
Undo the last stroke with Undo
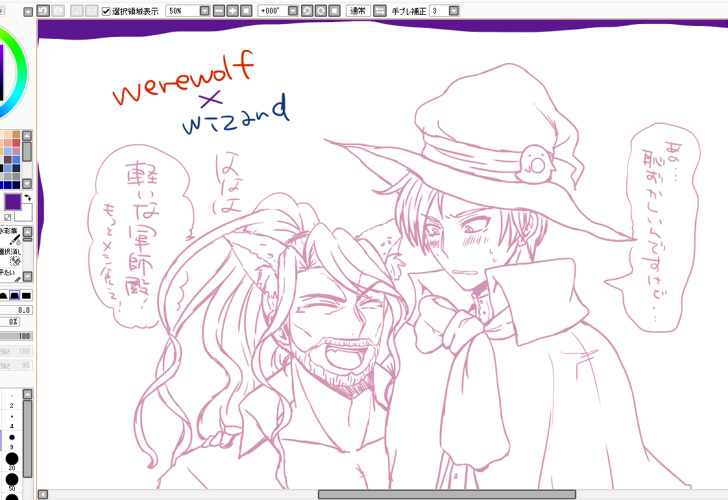[x=43, y=11]
